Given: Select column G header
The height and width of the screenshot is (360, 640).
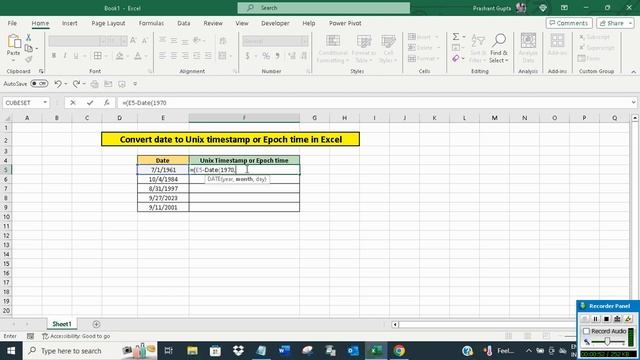Looking at the screenshot, I should [x=314, y=118].
